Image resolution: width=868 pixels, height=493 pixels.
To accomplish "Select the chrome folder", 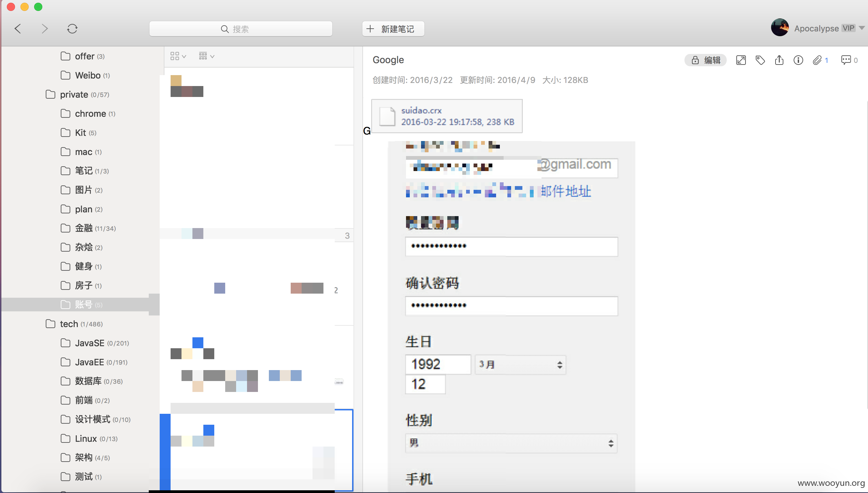I will (88, 114).
